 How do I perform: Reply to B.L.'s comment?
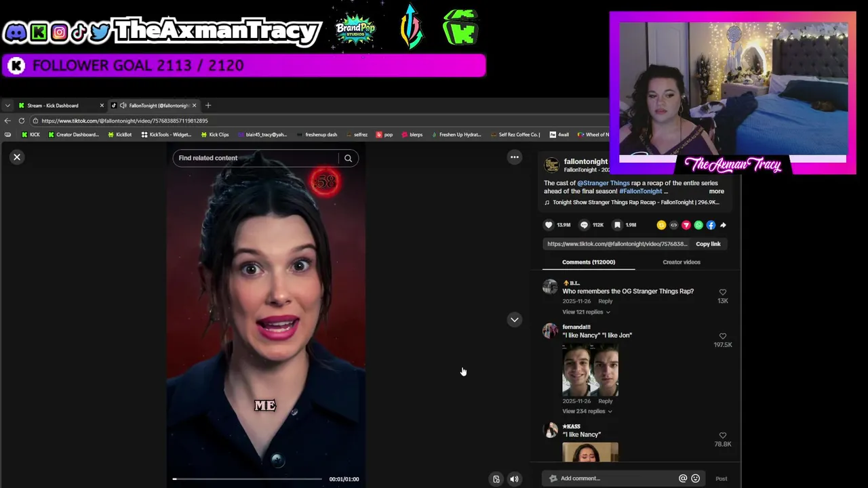(x=606, y=301)
